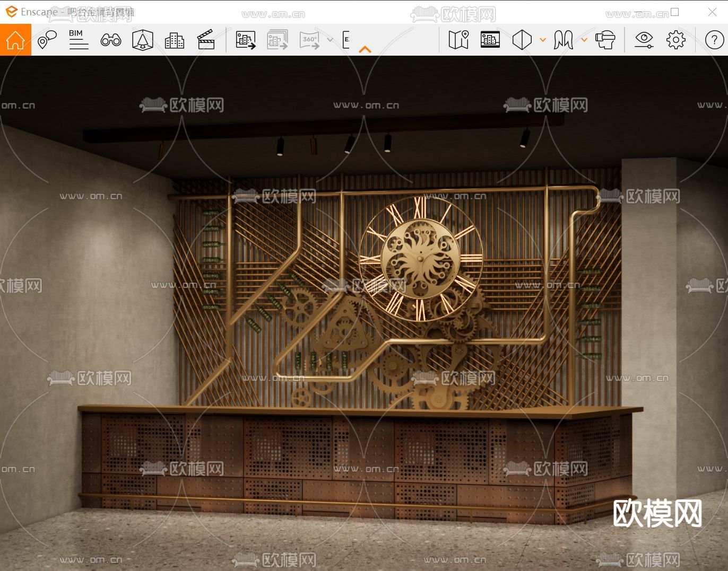Expand the fly mode dropdown chevron
The width and height of the screenshot is (728, 571).
pos(584,40)
